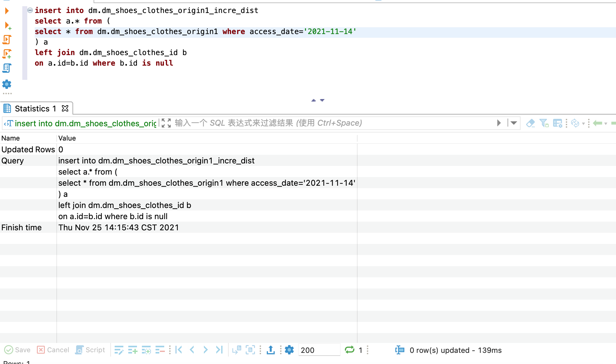Edit the fetch size field showing 200
Viewport: 616px width, 364px height.
point(319,350)
